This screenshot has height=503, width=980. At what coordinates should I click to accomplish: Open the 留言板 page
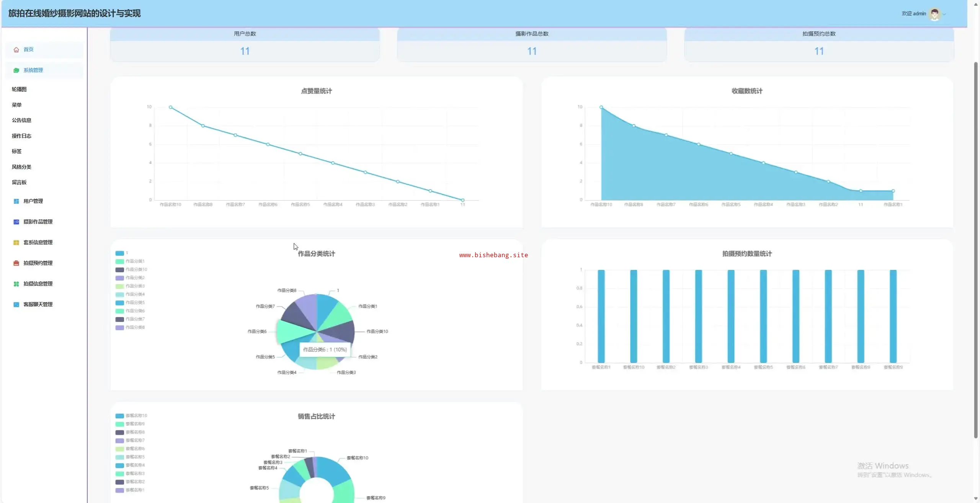19,183
